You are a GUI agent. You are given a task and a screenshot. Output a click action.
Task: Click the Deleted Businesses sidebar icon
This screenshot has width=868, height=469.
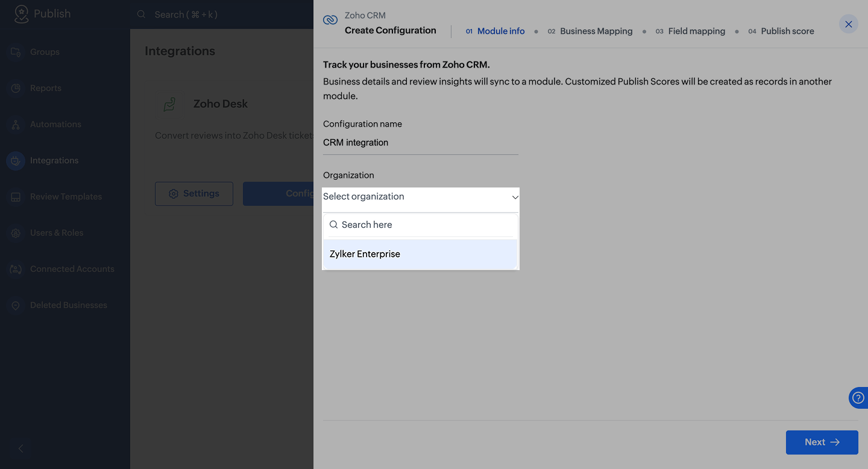[16, 305]
